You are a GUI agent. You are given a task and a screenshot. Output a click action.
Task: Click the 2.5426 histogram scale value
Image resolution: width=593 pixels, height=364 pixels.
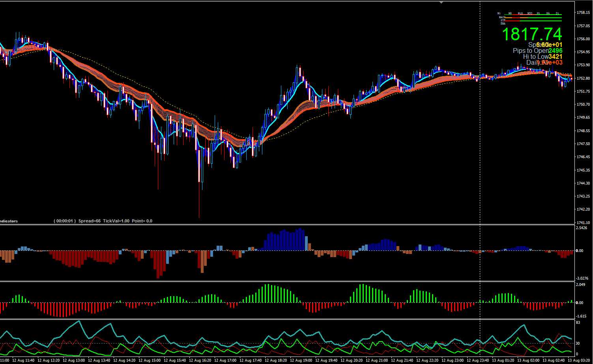[582, 228]
